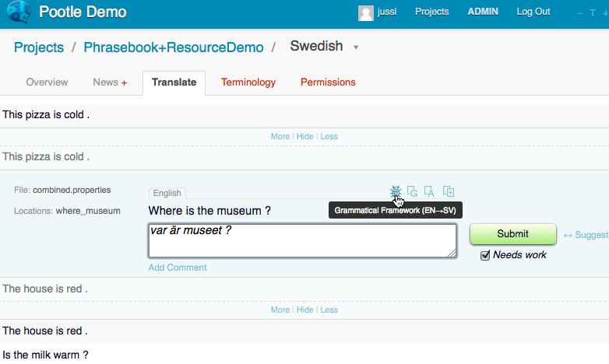Click Log Out in the top bar
The height and width of the screenshot is (364, 609).
click(533, 12)
